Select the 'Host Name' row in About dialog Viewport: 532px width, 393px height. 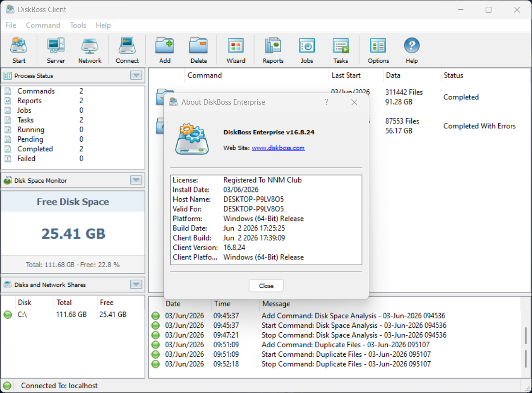point(266,199)
